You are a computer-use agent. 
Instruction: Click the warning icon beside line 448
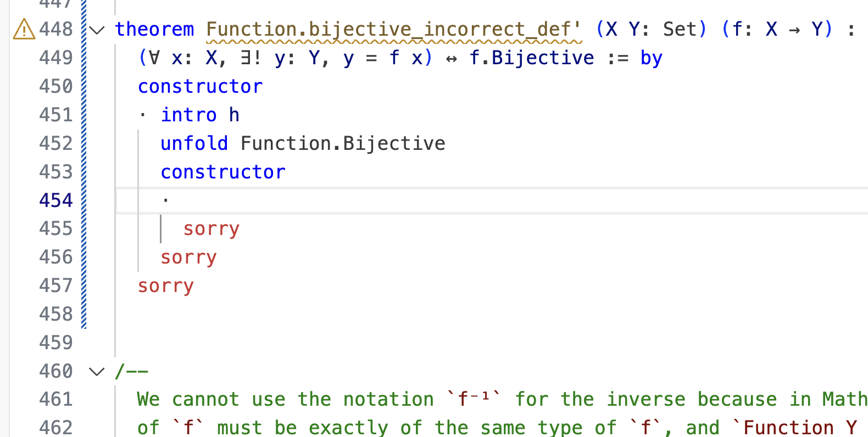24,29
